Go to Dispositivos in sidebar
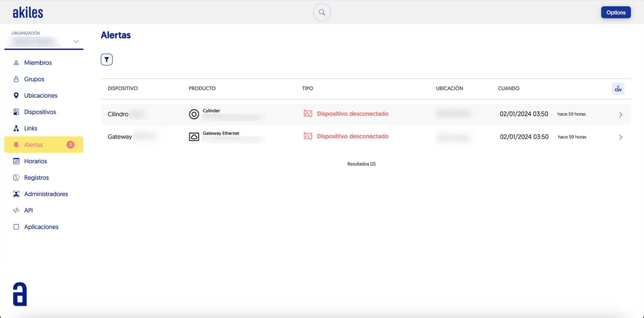Image resolution: width=644 pixels, height=318 pixels. [x=40, y=112]
